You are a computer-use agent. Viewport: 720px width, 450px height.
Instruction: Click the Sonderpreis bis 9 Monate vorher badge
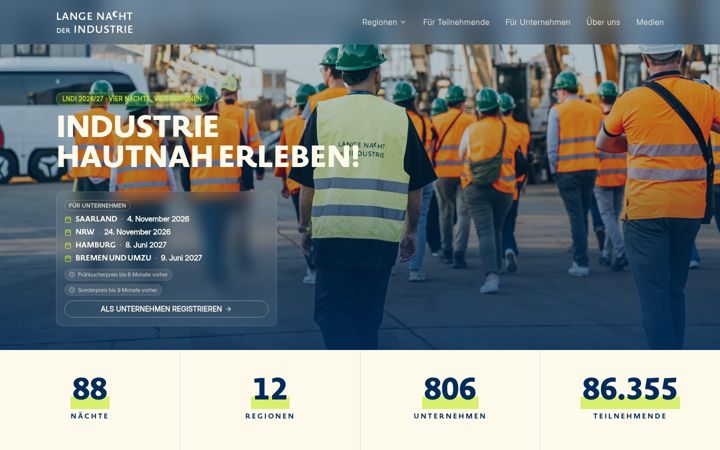(x=113, y=290)
